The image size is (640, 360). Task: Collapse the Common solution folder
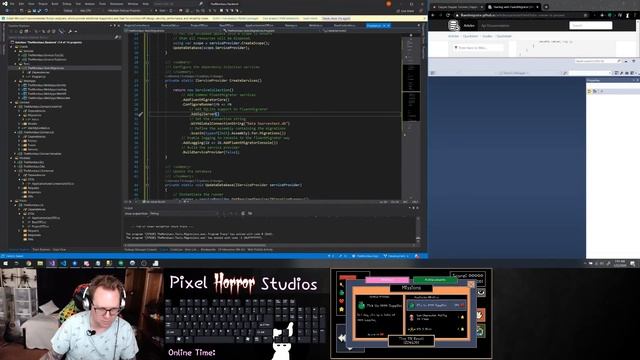11,102
